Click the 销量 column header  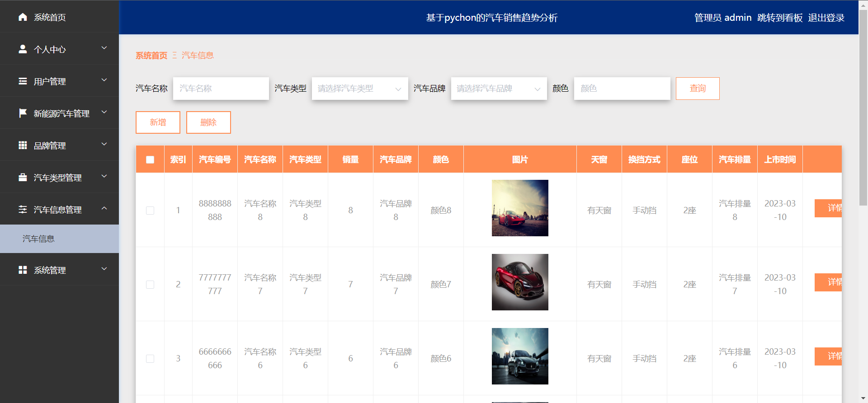pos(350,159)
